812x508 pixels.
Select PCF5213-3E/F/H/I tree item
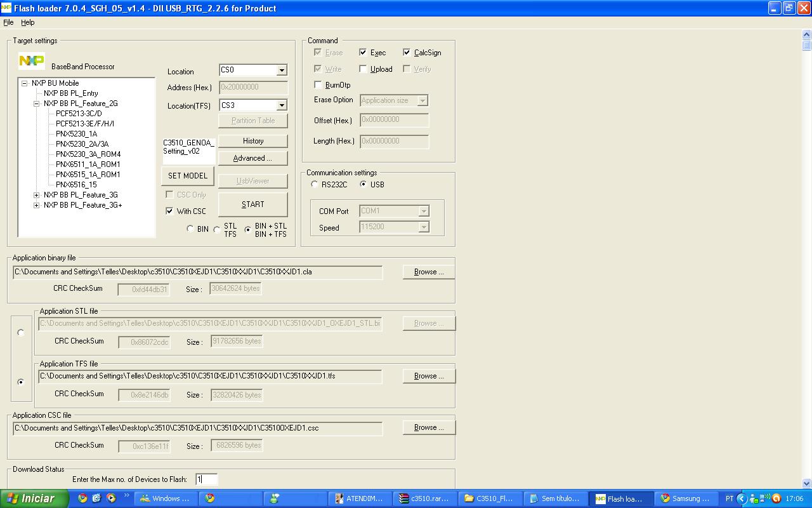pos(85,124)
